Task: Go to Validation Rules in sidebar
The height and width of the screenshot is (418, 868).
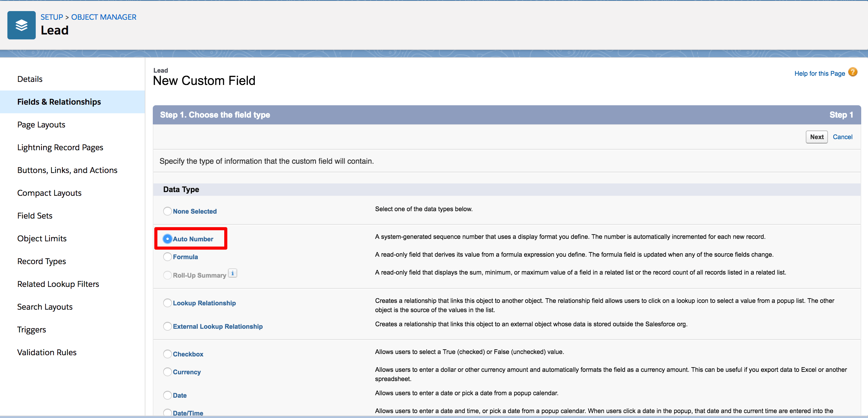Action: (47, 352)
